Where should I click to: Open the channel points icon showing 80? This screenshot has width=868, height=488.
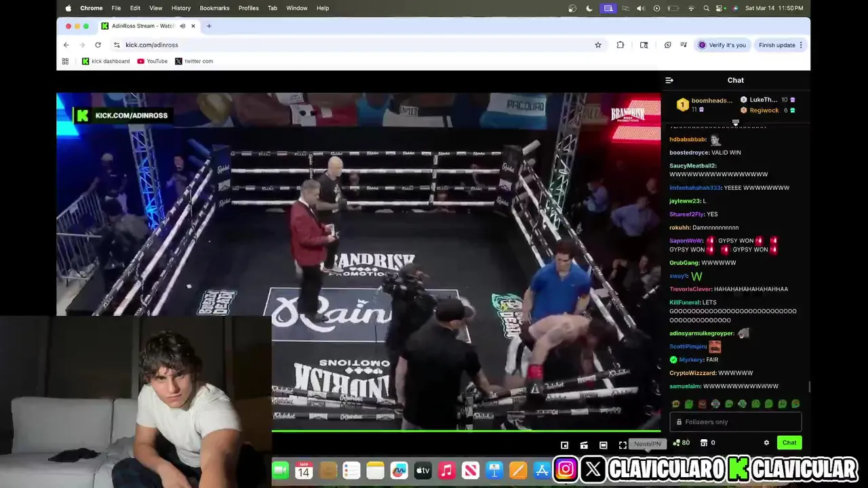click(x=681, y=443)
